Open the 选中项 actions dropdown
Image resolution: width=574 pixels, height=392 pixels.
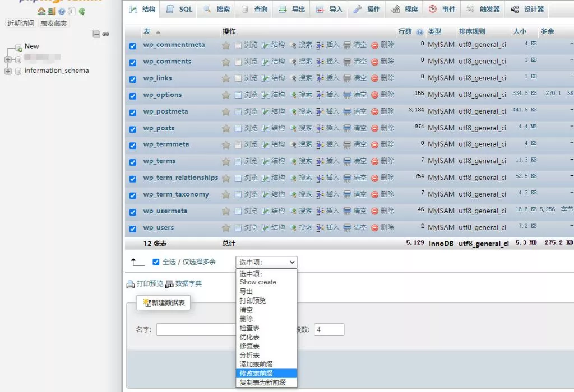[x=266, y=262]
